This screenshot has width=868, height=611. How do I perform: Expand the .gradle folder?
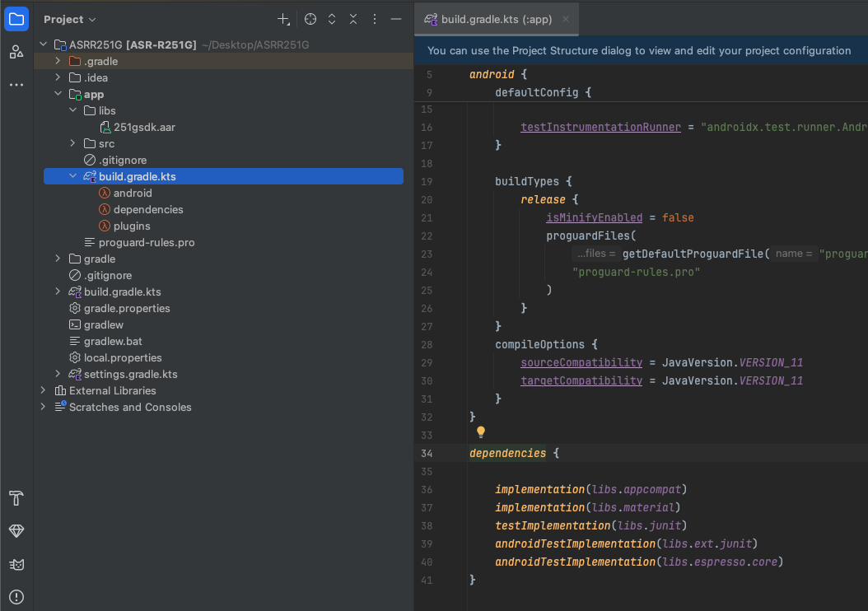tap(58, 61)
